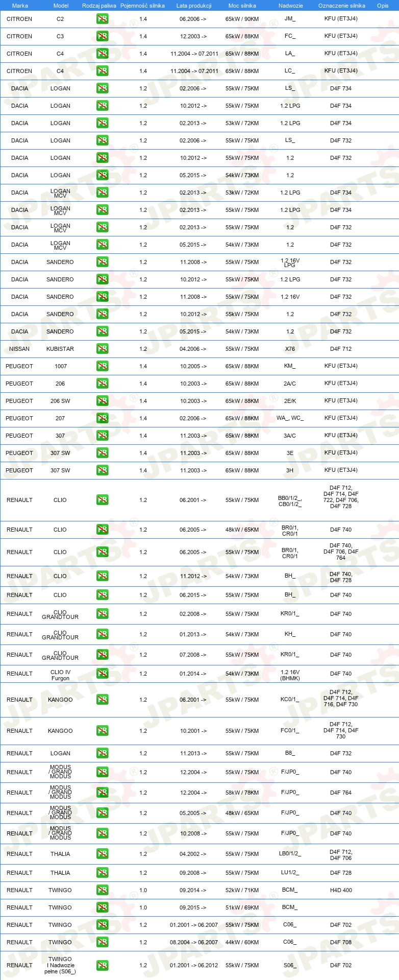Select the fuel icon for the CITROEN C4 LA_ row
399x980 pixels.
(x=103, y=54)
